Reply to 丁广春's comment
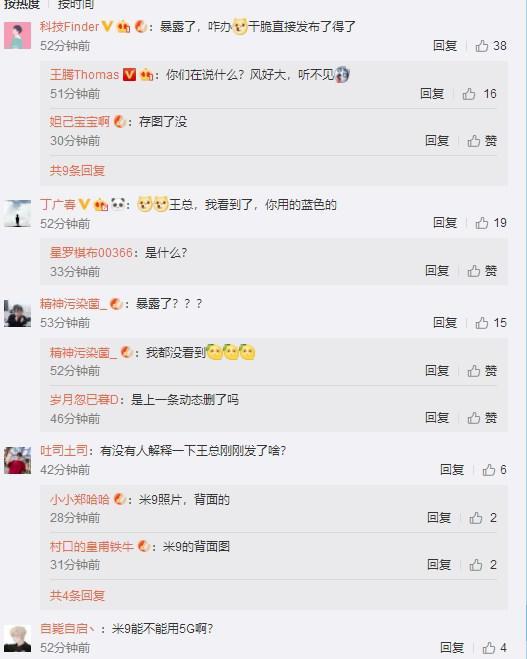 (x=445, y=223)
